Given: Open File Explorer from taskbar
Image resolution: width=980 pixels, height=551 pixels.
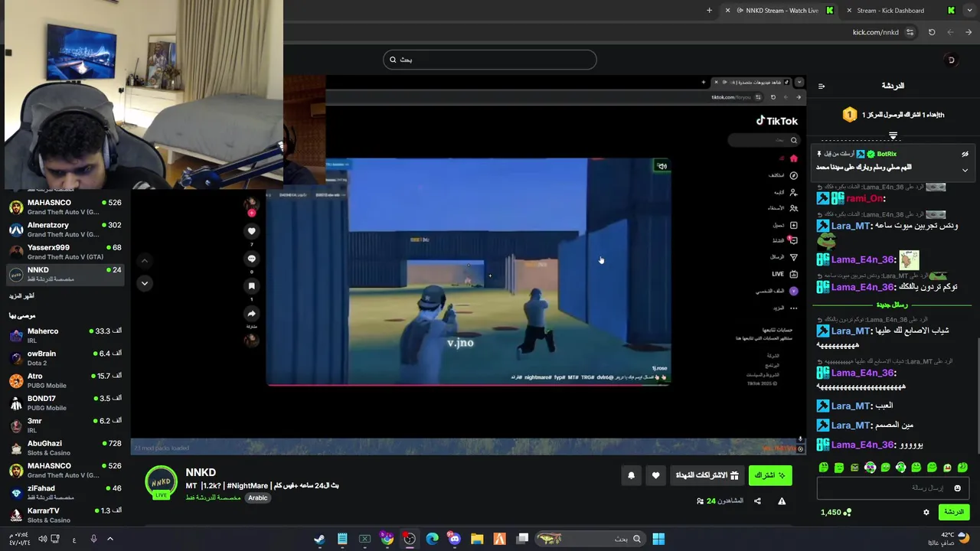Looking at the screenshot, I should (477, 539).
